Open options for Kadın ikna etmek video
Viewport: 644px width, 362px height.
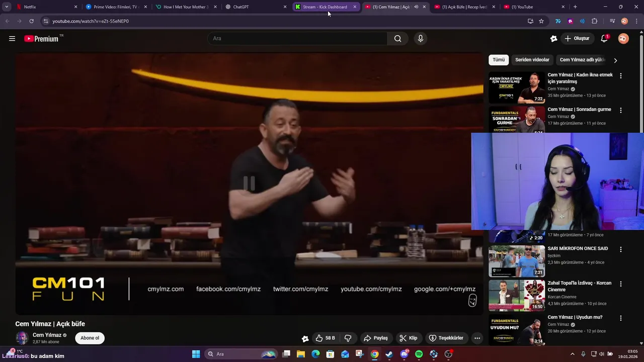pos(620,76)
